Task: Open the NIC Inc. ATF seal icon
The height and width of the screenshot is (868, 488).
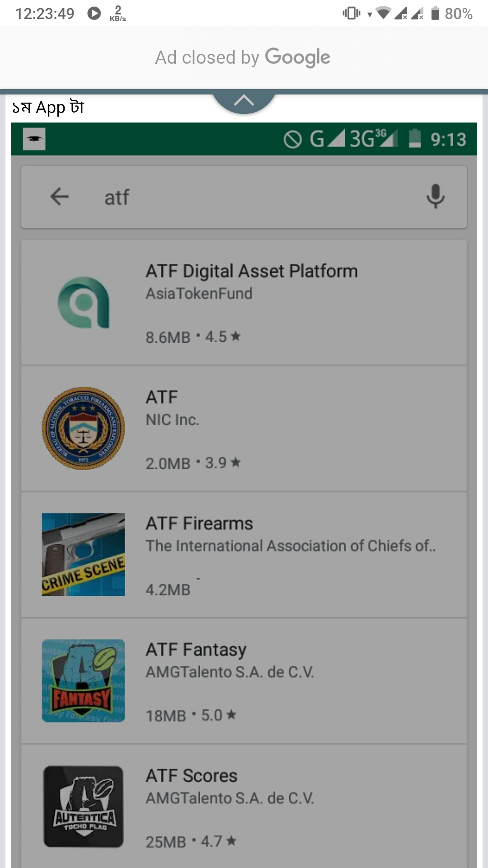Action: (x=84, y=428)
